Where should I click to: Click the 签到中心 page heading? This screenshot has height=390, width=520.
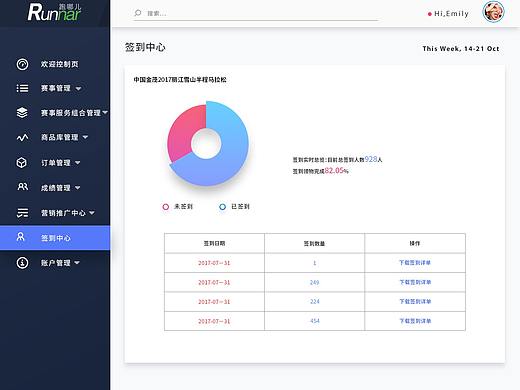145,47
